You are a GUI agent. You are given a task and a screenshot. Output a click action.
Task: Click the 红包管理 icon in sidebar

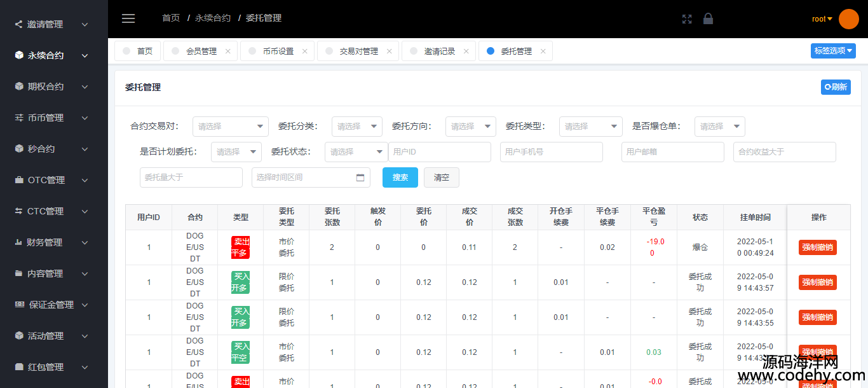19,367
